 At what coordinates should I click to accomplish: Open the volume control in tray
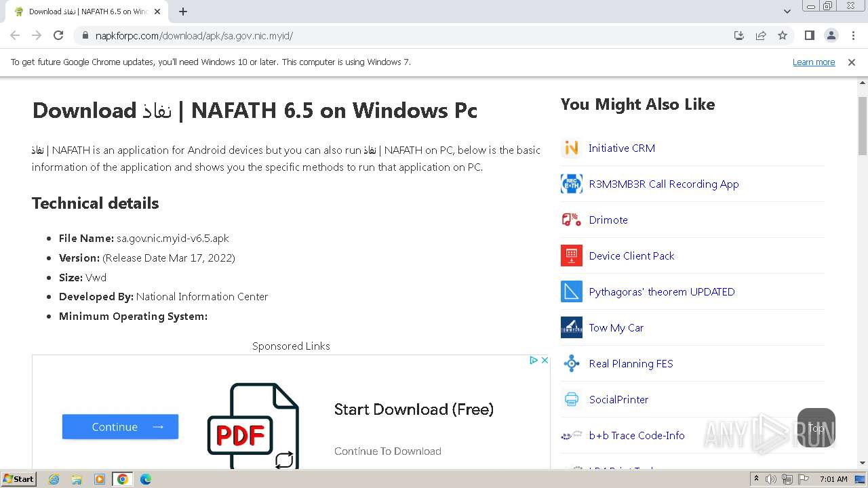[771, 479]
